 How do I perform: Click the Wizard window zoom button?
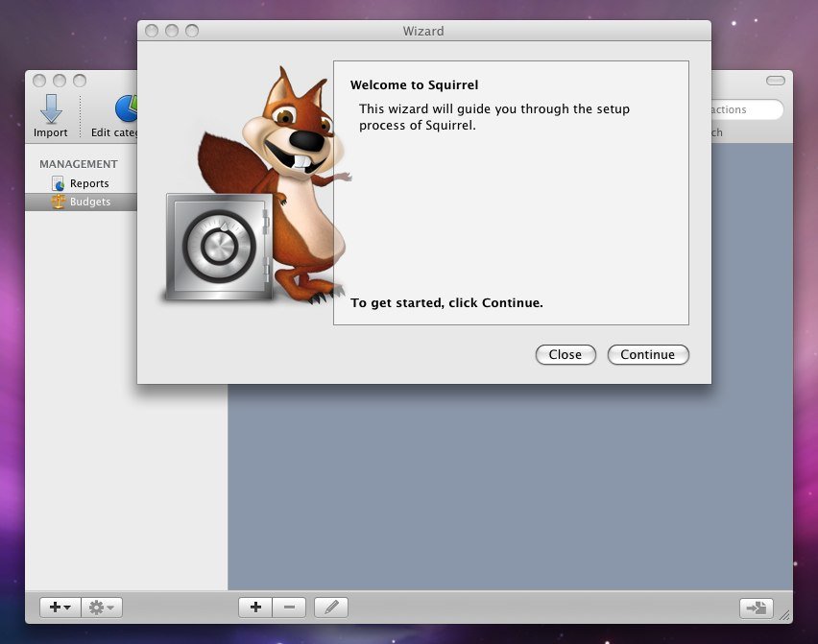pyautogui.click(x=192, y=31)
